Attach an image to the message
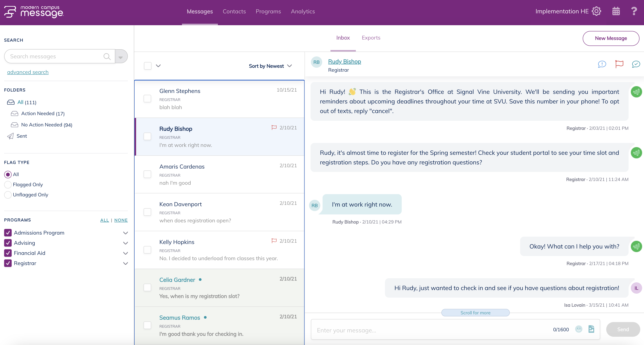644x345 pixels. tap(592, 329)
